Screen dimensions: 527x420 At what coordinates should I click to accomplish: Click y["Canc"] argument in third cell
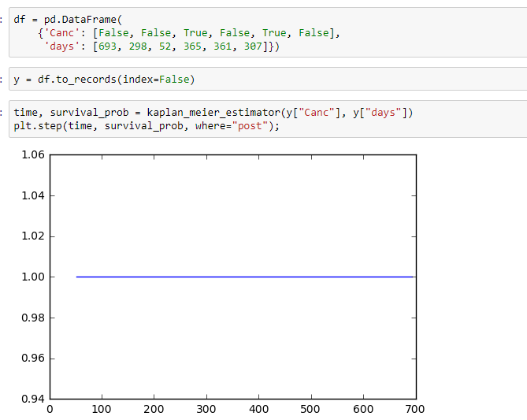314,113
